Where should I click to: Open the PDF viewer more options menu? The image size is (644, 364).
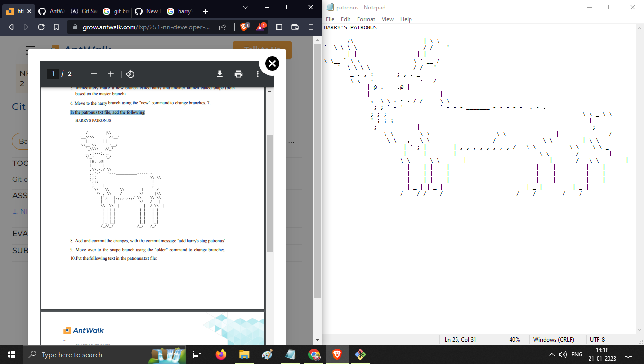(257, 74)
